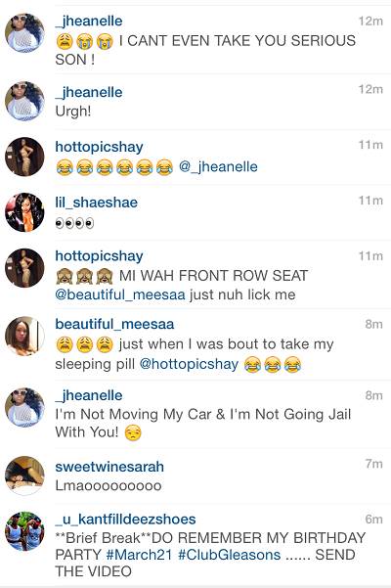Open the #ClubGleasons hashtag
This screenshot has width=391, height=588.
click(x=229, y=555)
